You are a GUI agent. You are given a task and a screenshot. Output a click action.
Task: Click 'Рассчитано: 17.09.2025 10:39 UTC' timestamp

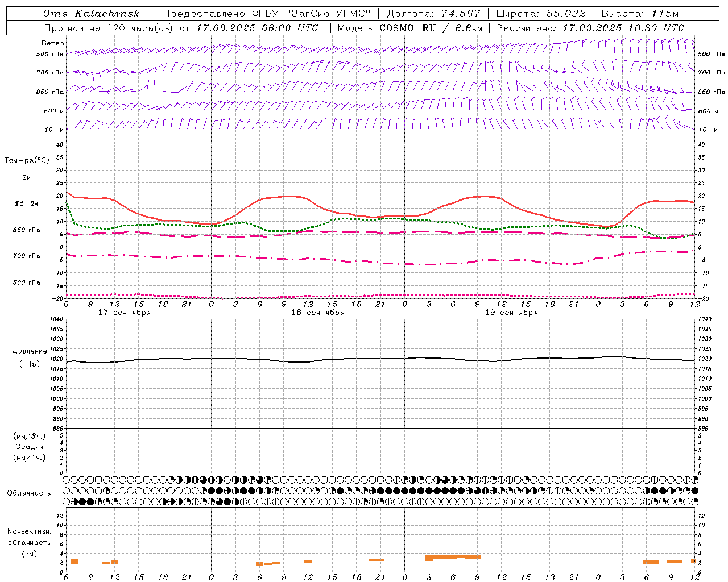coord(590,28)
